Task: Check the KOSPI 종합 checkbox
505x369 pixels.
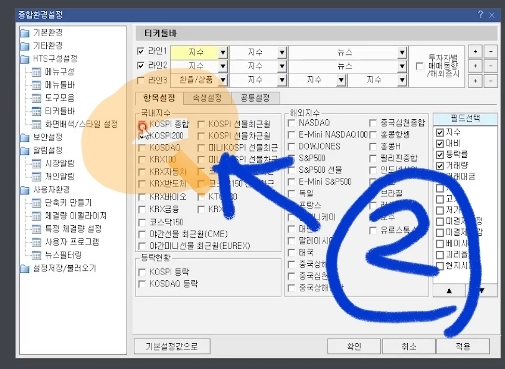Action: pyautogui.click(x=142, y=125)
